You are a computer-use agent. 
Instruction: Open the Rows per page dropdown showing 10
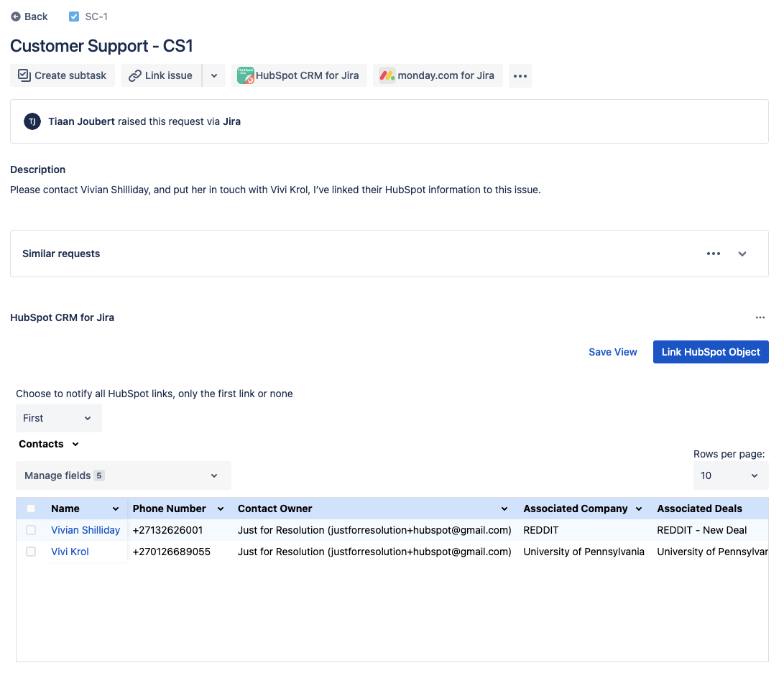pyautogui.click(x=731, y=475)
